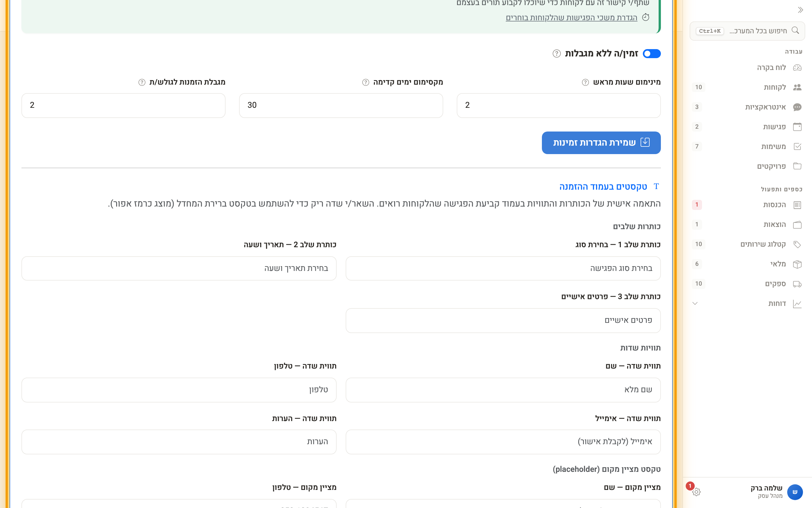Click the הוצאות sidebar menu label
This screenshot has height=508, width=812.
click(x=775, y=224)
